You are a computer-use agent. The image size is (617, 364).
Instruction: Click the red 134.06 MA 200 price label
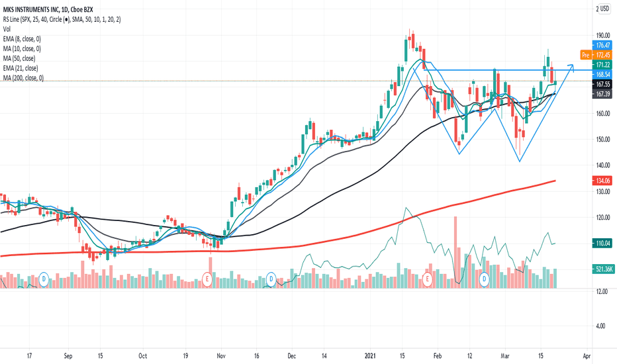coord(602,181)
